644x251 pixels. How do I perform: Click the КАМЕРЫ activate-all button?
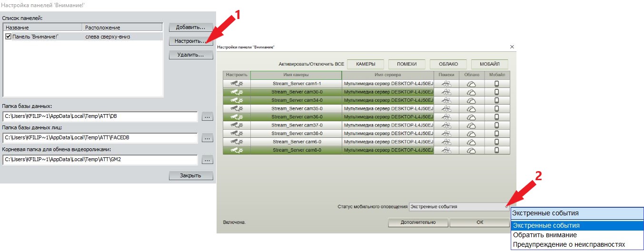(x=366, y=64)
